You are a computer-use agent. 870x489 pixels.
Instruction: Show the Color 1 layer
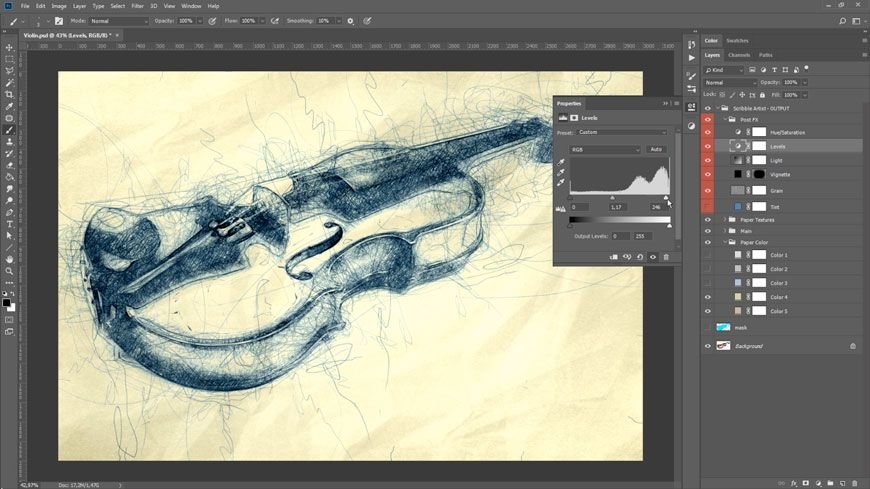coord(708,255)
